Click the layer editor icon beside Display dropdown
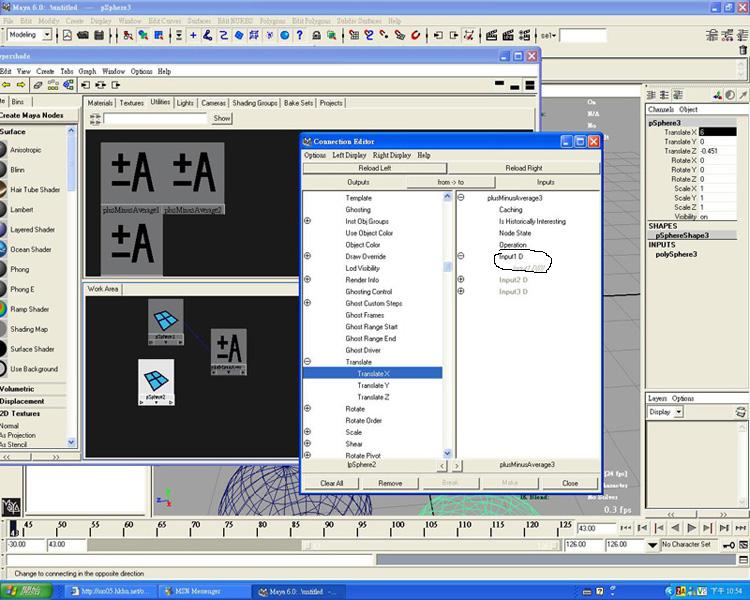Image resolution: width=750 pixels, height=600 pixels. [x=740, y=412]
